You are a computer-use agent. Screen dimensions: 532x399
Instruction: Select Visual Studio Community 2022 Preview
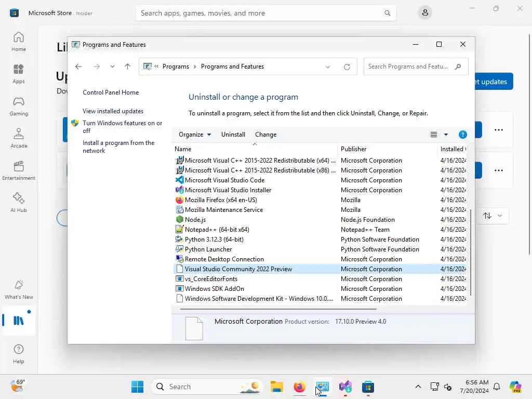320,269
